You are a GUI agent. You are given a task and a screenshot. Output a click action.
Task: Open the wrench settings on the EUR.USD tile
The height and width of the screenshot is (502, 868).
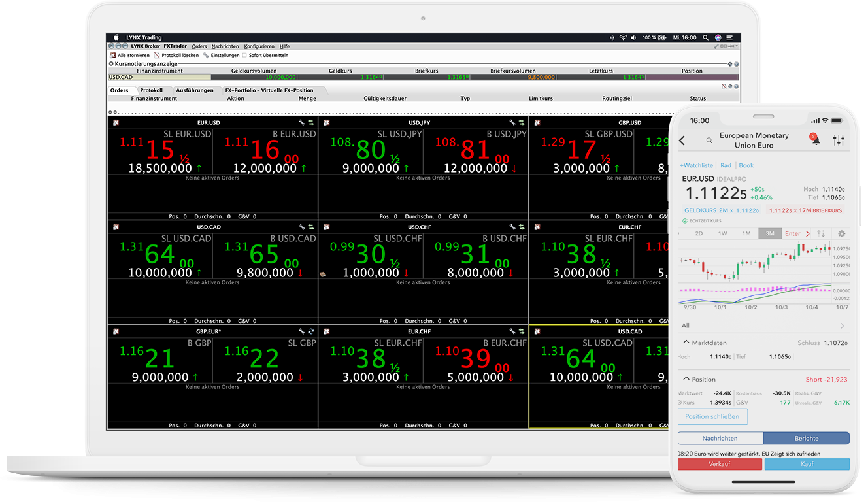(x=302, y=122)
